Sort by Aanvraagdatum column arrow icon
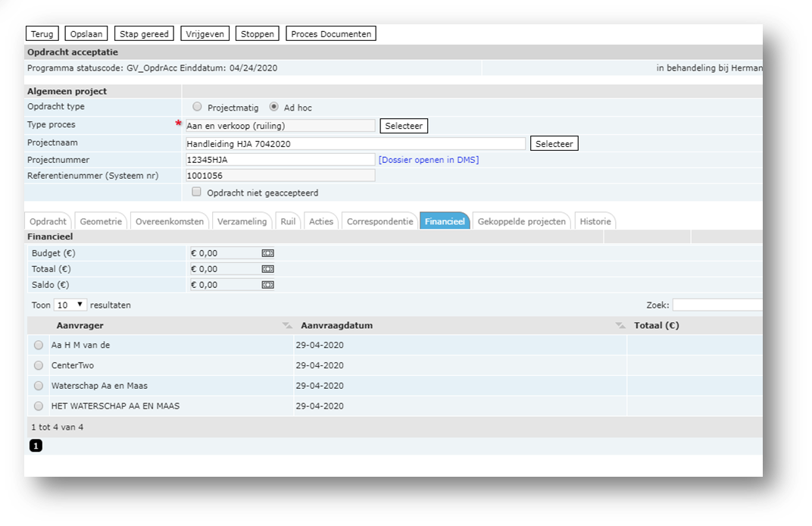 click(x=620, y=326)
